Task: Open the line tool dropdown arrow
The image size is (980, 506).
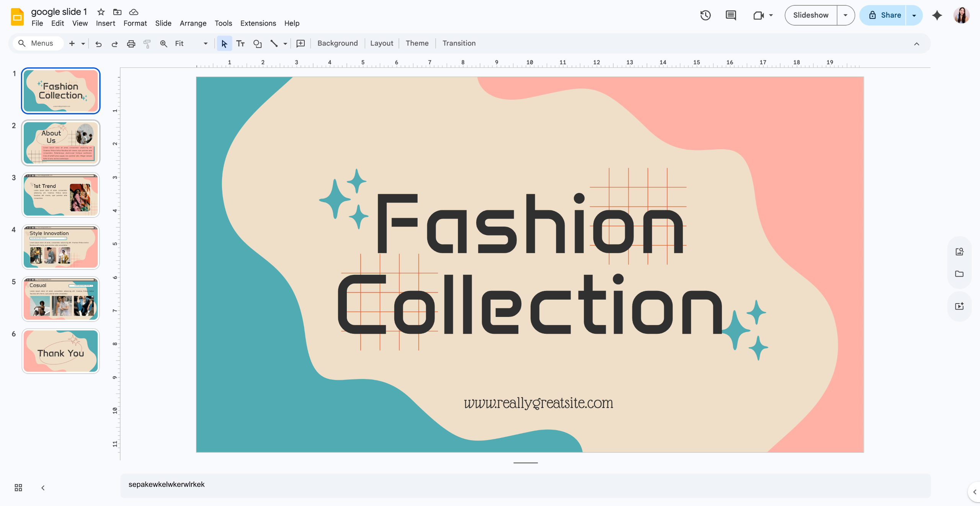Action: pyautogui.click(x=285, y=44)
